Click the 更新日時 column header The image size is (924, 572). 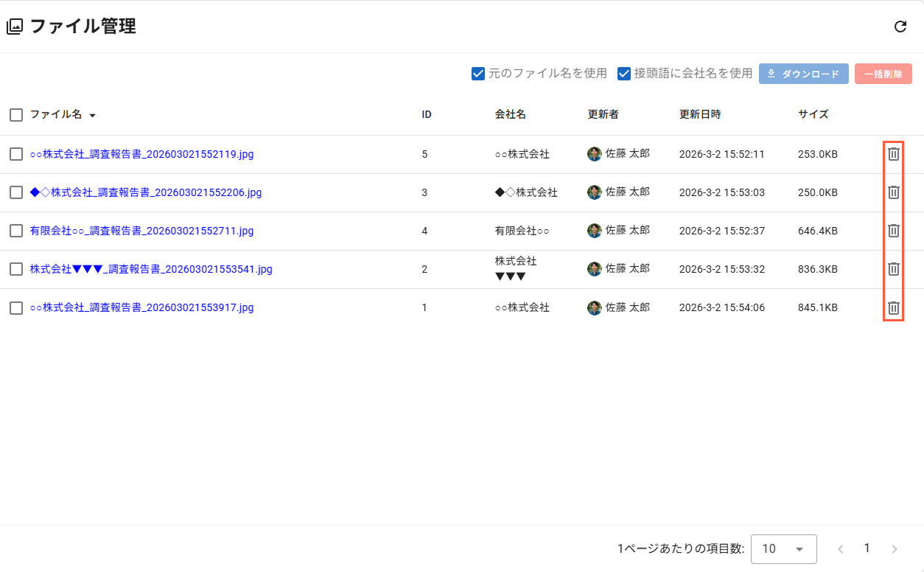700,114
